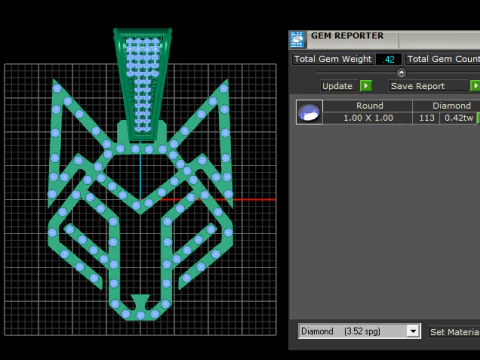Click the GEM REPORTER title text

(x=347, y=36)
